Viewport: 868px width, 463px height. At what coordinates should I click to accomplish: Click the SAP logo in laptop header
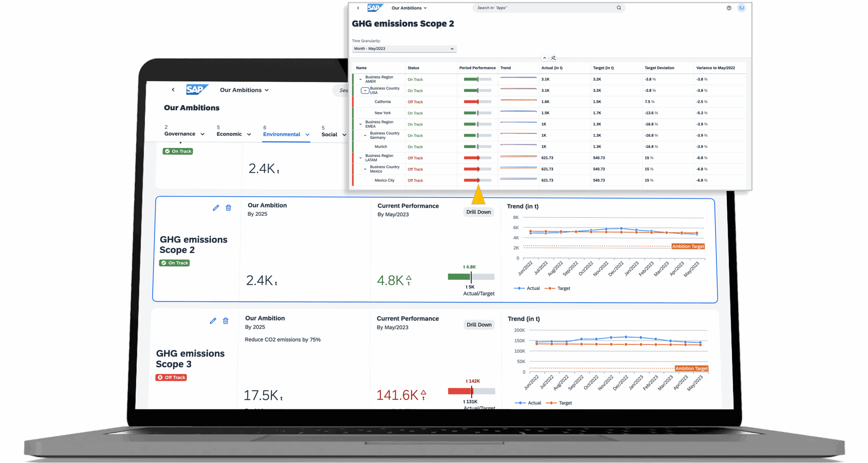[x=197, y=90]
